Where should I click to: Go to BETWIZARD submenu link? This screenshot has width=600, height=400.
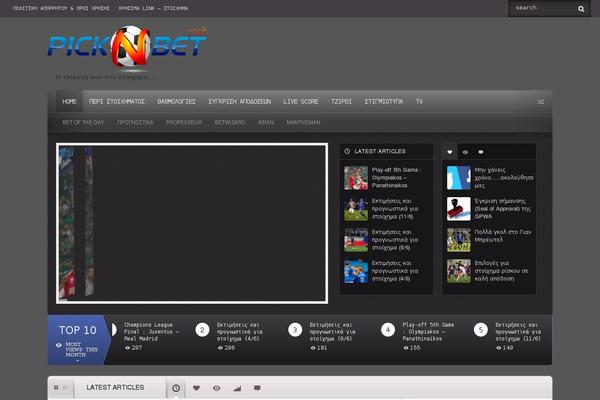230,122
